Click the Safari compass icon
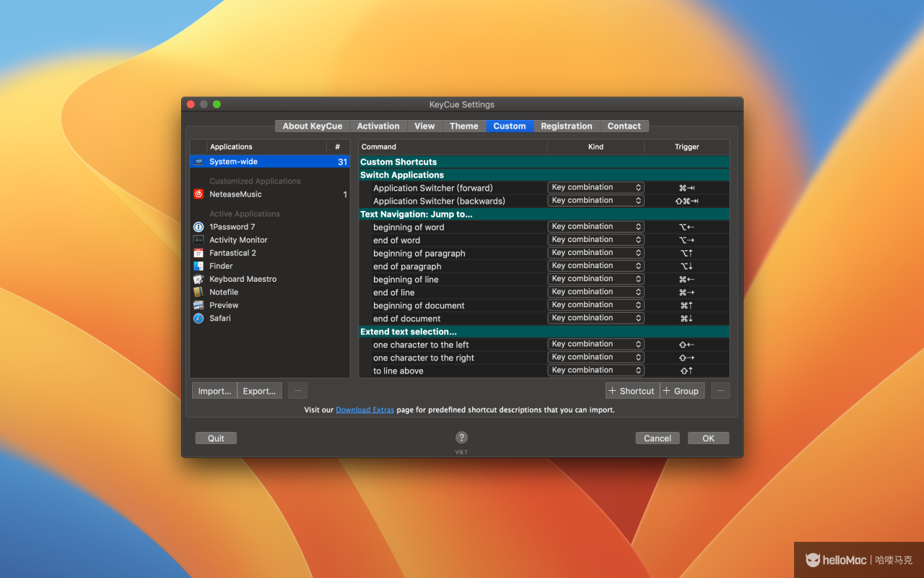Image resolution: width=924 pixels, height=578 pixels. pyautogui.click(x=199, y=318)
